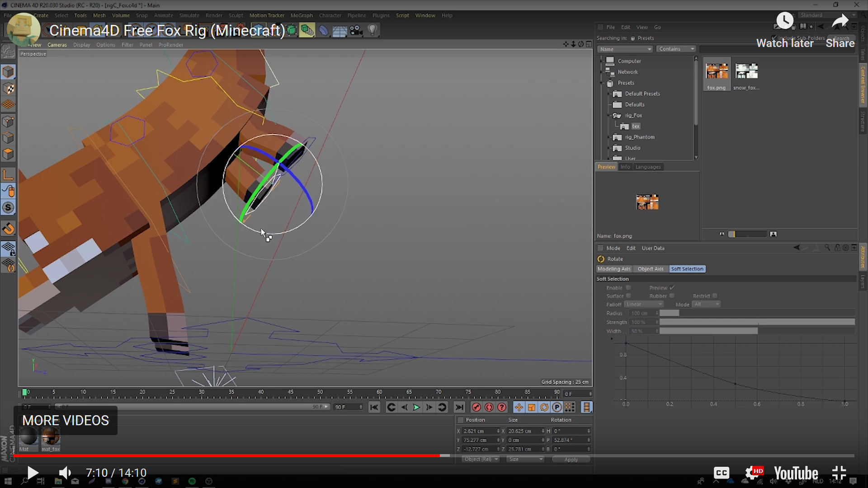Switch to Points mode
The width and height of the screenshot is (868, 488).
pos(9,122)
